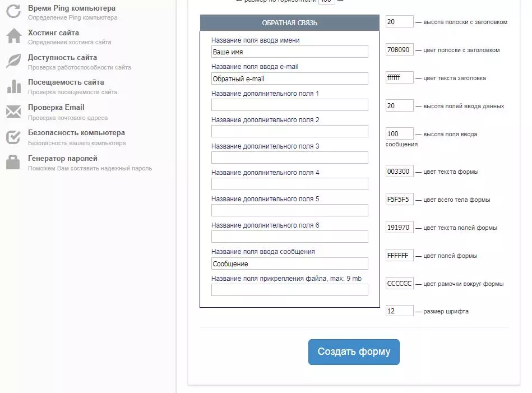Click the высота полоски с заголовком input

(399, 21)
